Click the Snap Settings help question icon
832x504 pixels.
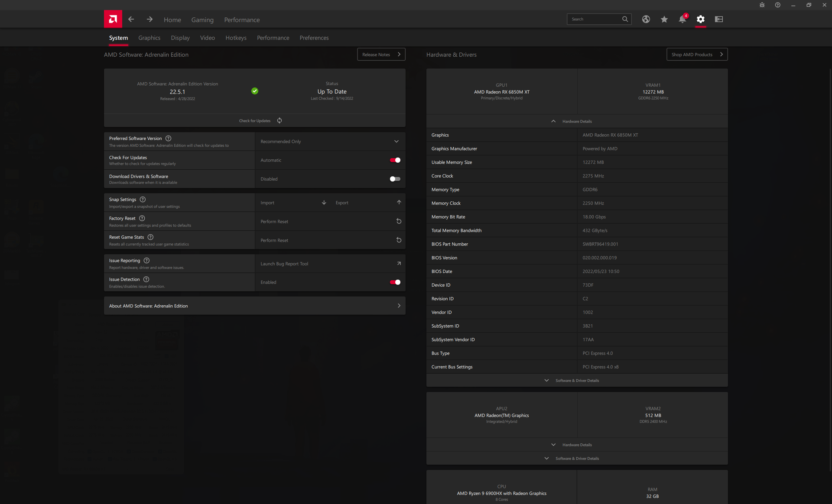tap(143, 200)
